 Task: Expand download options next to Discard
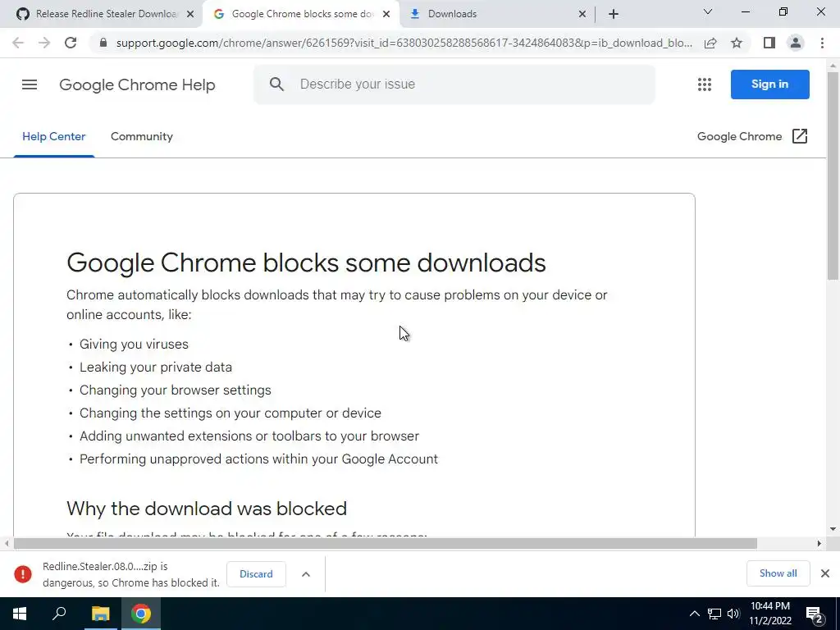pos(306,573)
